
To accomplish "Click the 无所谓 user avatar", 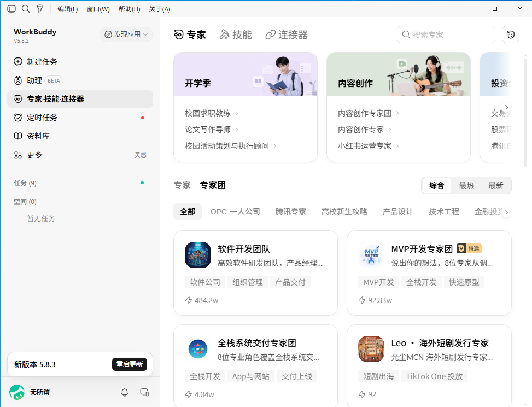I will (x=17, y=392).
